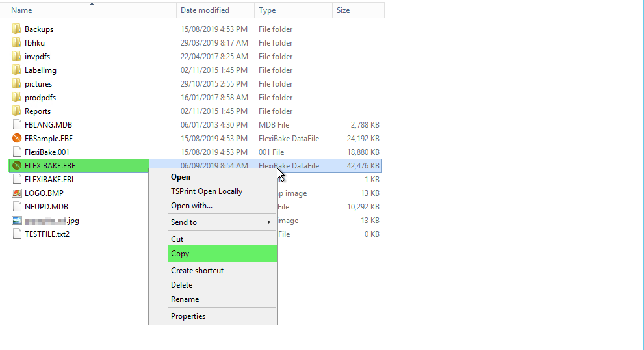Select the FBLANG.MDB file name
The height and width of the screenshot is (350, 644).
(x=49, y=124)
